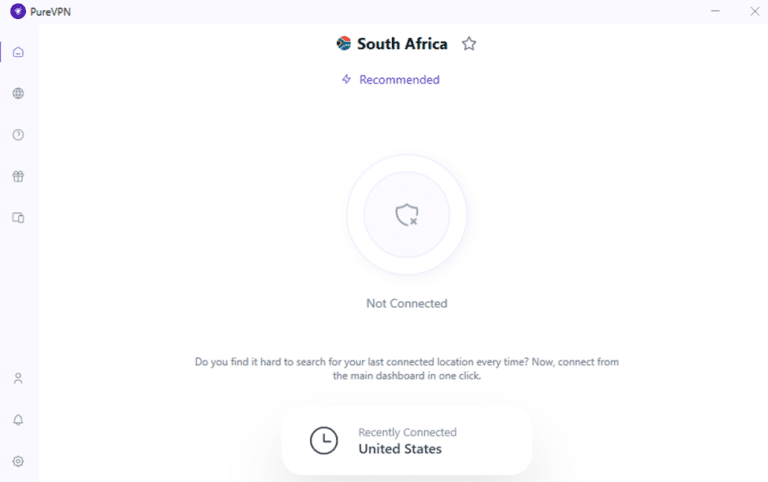This screenshot has width=768, height=482.
Task: Minimize the PureVPN window
Action: pyautogui.click(x=715, y=11)
